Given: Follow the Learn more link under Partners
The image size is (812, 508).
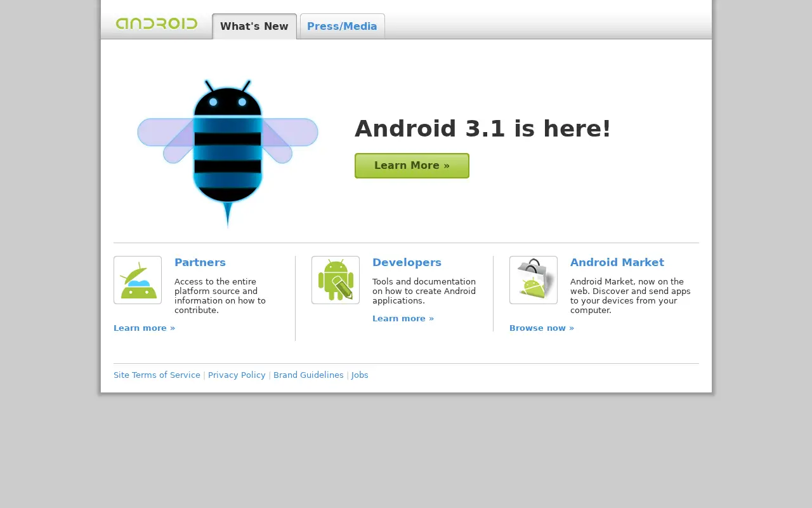Looking at the screenshot, I should pyautogui.click(x=144, y=328).
